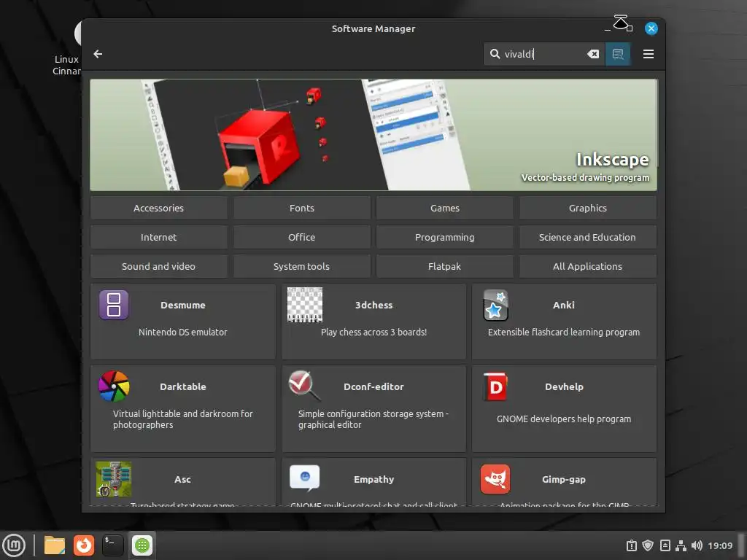The width and height of the screenshot is (747, 560).
Task: Click the Asc game icon
Action: point(114,479)
